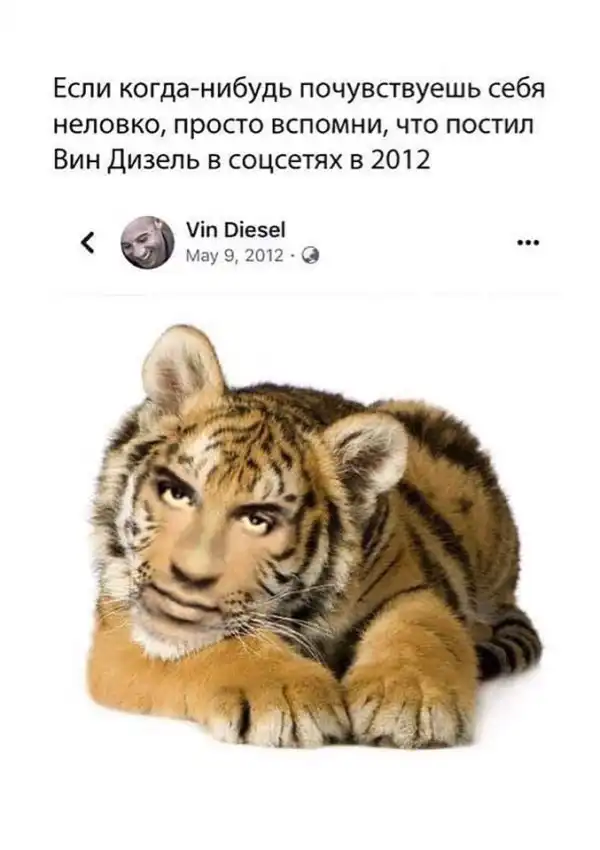Click the Vin Diesel profile name
The height and width of the screenshot is (850, 600).
236,230
